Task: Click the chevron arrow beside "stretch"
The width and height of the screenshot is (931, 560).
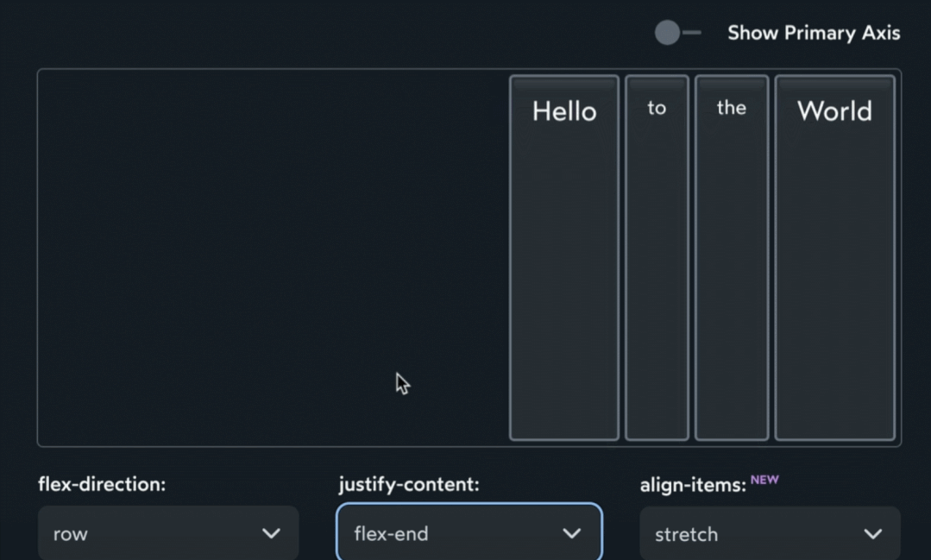Action: [x=873, y=534]
